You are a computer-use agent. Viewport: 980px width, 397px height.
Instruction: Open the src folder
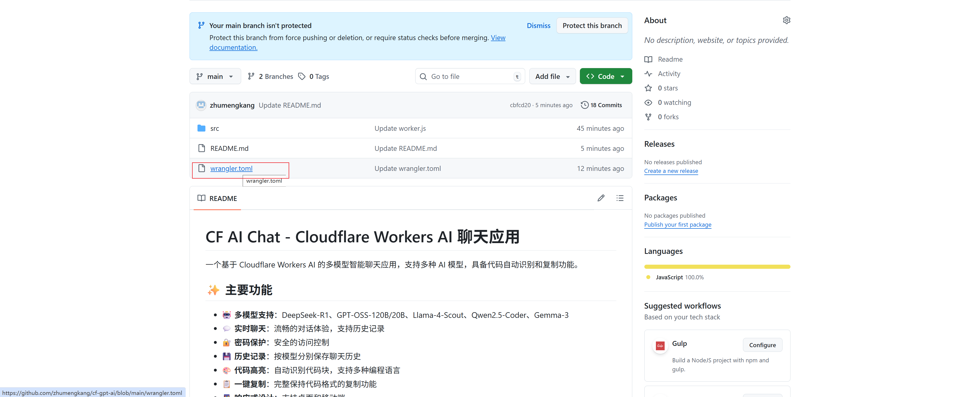pos(214,129)
